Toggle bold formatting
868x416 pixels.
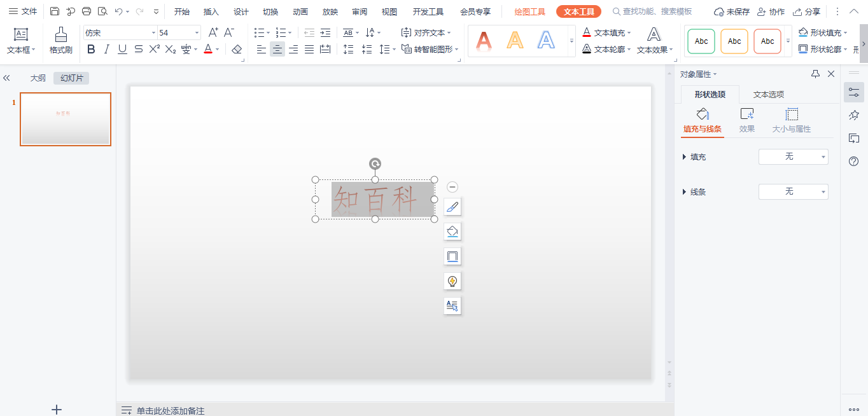[91, 49]
